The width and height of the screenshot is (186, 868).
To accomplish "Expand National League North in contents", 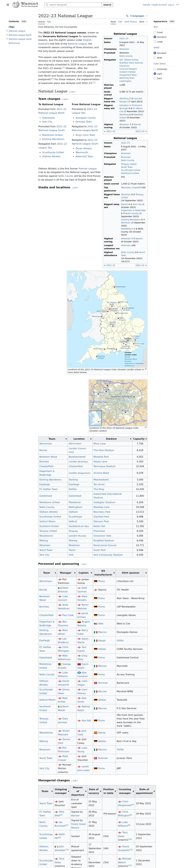I will click(x=7, y=35).
